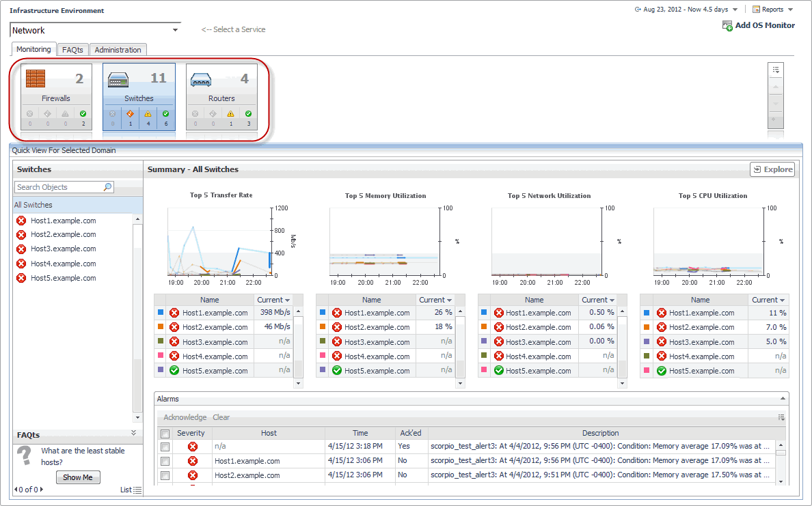Toggle the select-all checkbox in Alarms header
Image resolution: width=812 pixels, height=506 pixels.
pyautogui.click(x=165, y=434)
